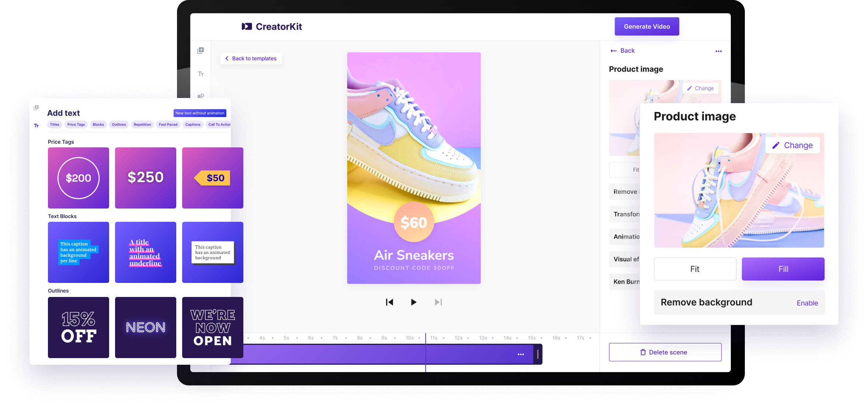Choose the white animated background caption block
This screenshot has width=868, height=406.
pyautogui.click(x=213, y=252)
